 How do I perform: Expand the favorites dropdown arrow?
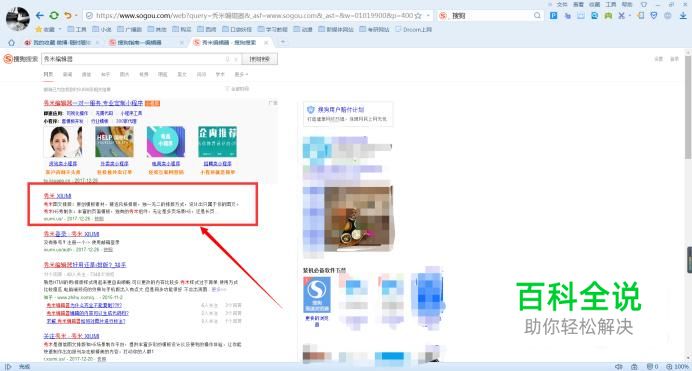[60, 30]
